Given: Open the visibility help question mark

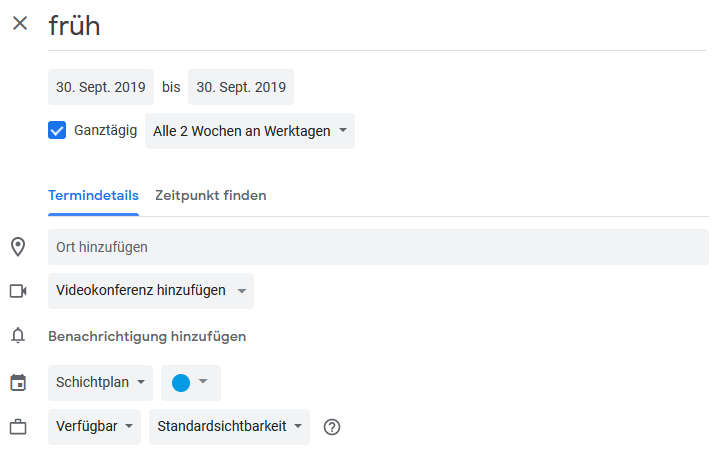Looking at the screenshot, I should click(333, 427).
